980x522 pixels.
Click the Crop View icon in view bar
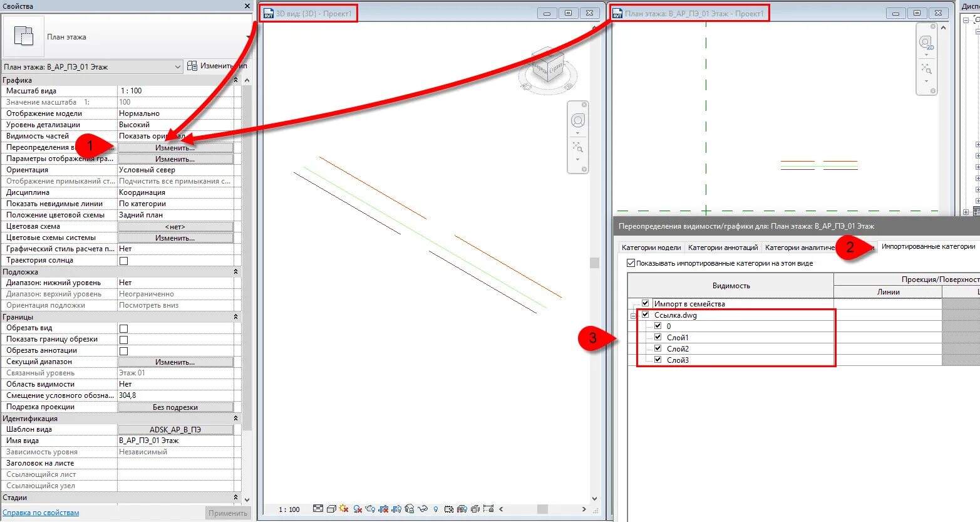pyautogui.click(x=383, y=509)
